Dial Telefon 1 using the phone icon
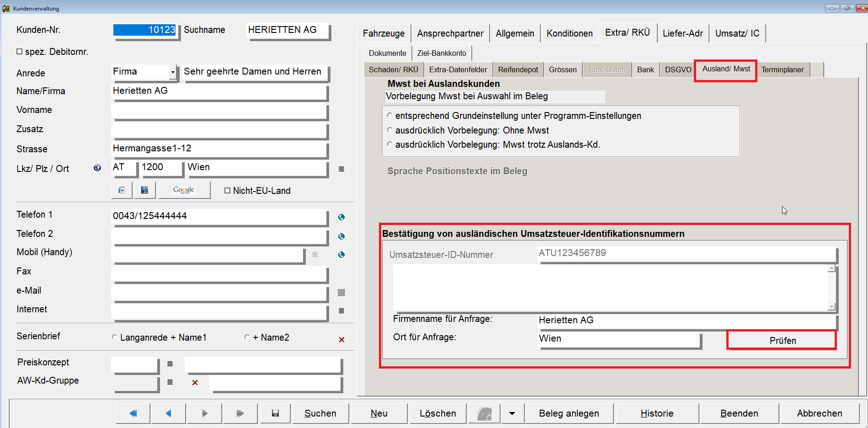The height and width of the screenshot is (428, 868). pyautogui.click(x=341, y=217)
